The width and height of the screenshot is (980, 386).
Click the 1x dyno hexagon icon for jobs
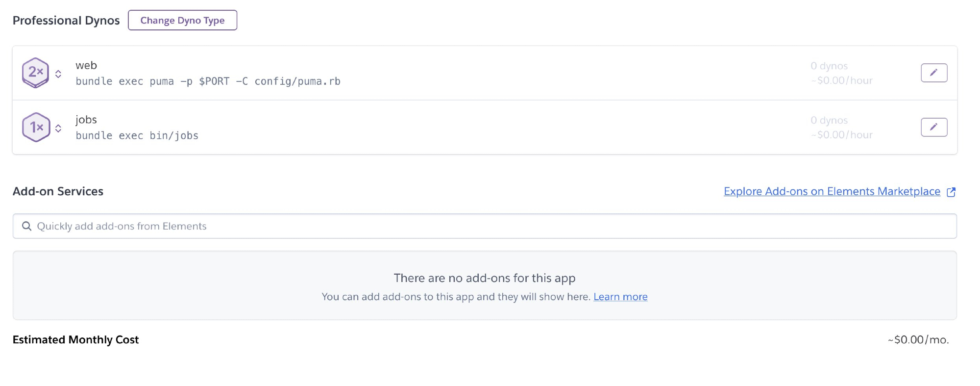(x=36, y=127)
